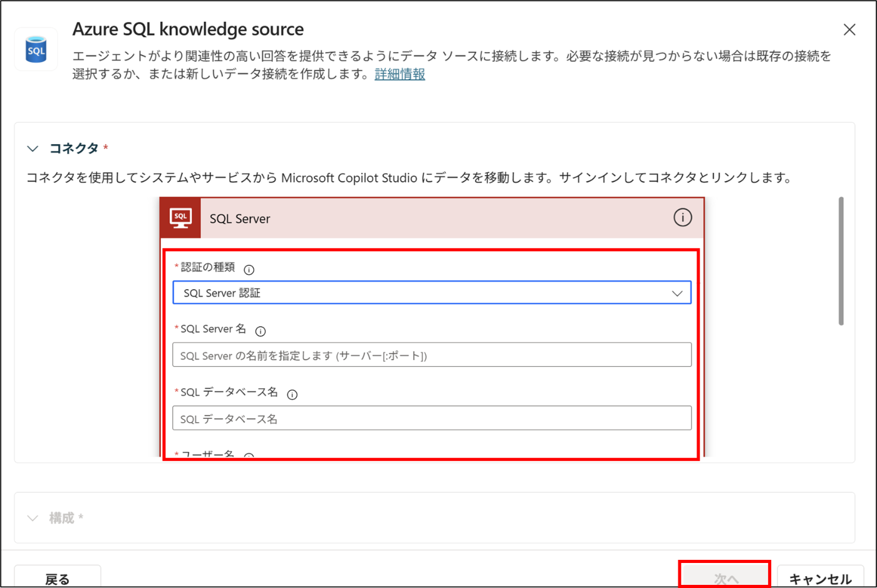Show info for 認証の種類
877x588 pixels.
249,270
